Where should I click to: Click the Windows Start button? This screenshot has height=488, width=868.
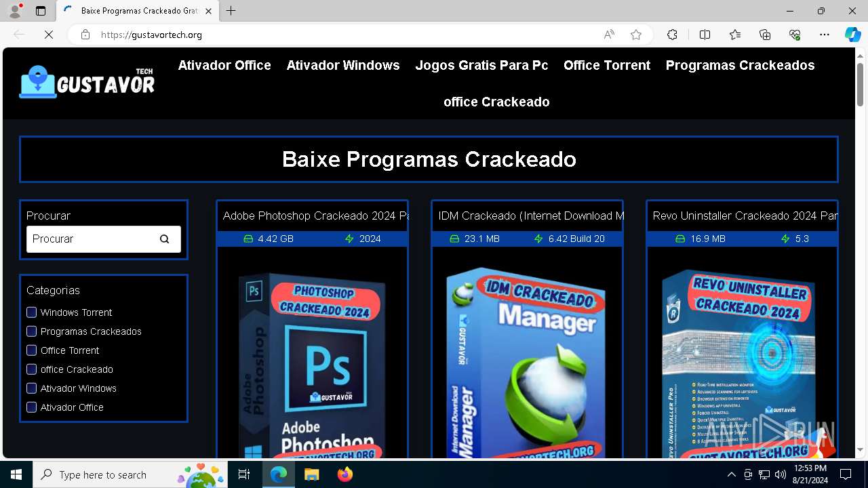point(16,474)
